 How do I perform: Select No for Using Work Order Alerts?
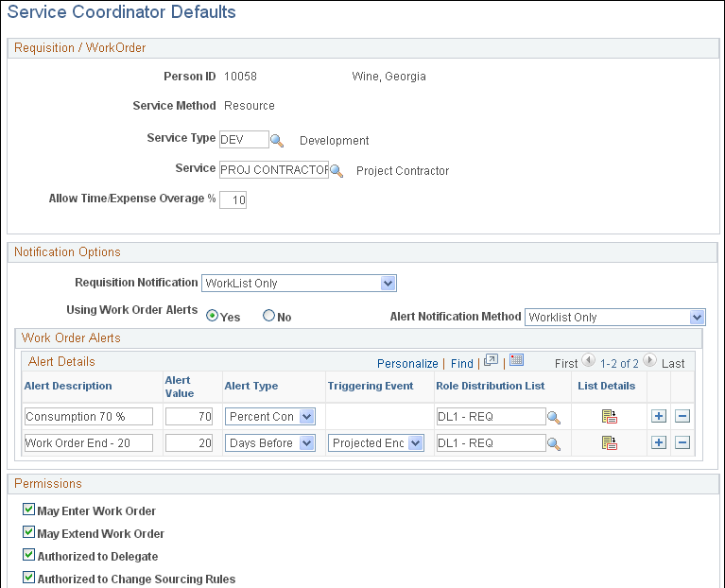point(268,316)
